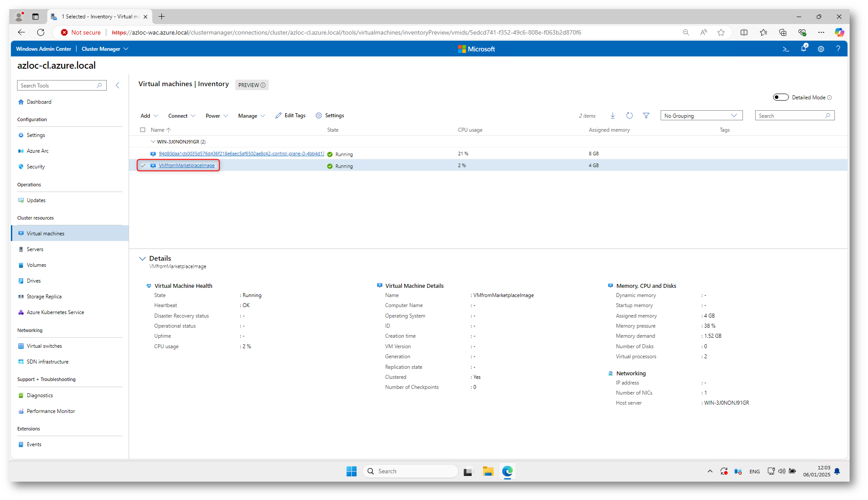This screenshot has height=500, width=868.
Task: Toggle Detailed Mode switch
Action: coord(780,97)
